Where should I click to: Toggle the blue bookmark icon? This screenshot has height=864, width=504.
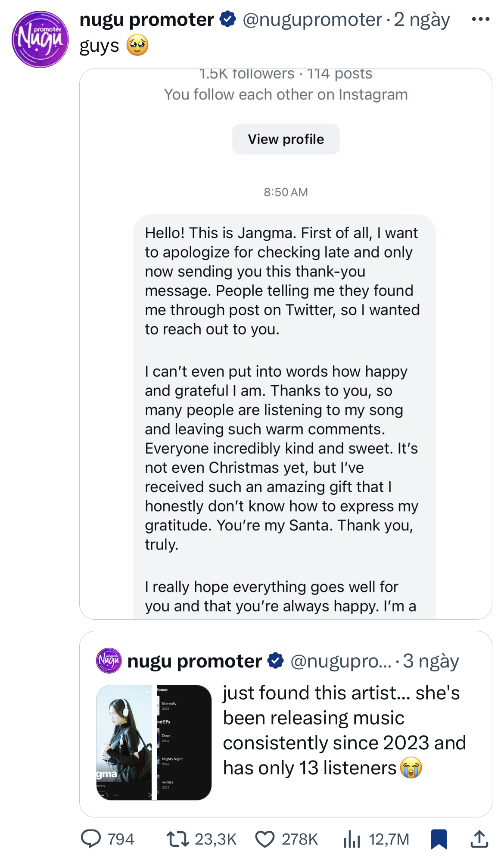[x=439, y=839]
